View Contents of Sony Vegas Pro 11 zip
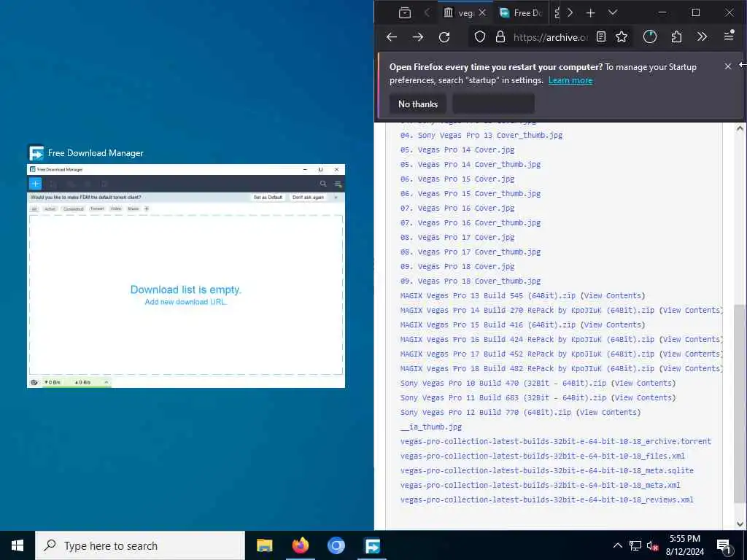747x560 pixels. tap(643, 397)
